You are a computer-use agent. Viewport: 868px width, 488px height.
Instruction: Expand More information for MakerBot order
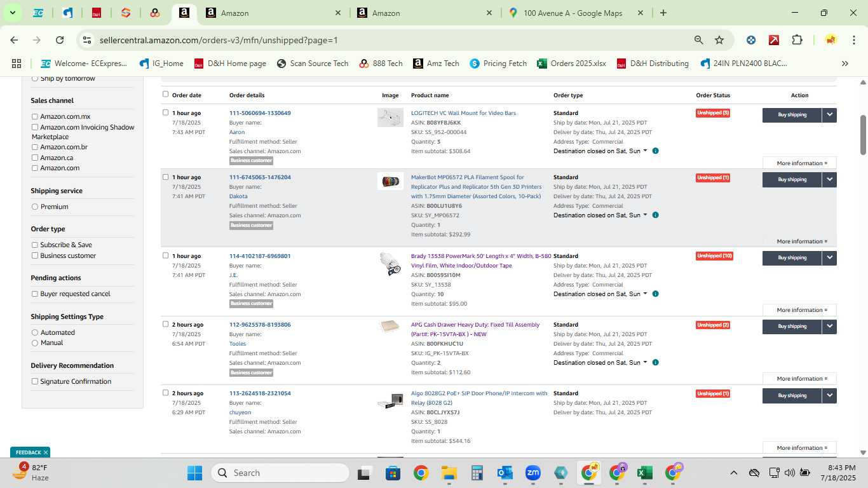pyautogui.click(x=799, y=241)
